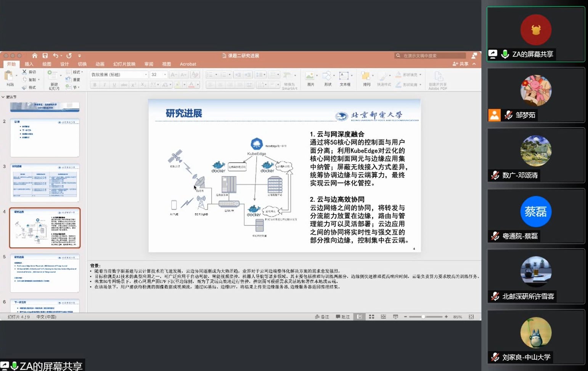Open Shape Fill (形状填充) dropdown
588x371 pixels.
pos(408,75)
